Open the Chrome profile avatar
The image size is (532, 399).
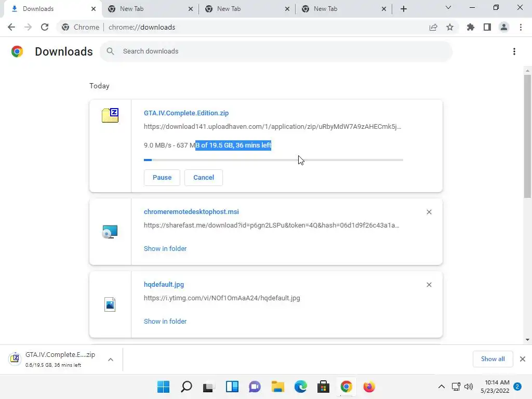click(x=504, y=27)
